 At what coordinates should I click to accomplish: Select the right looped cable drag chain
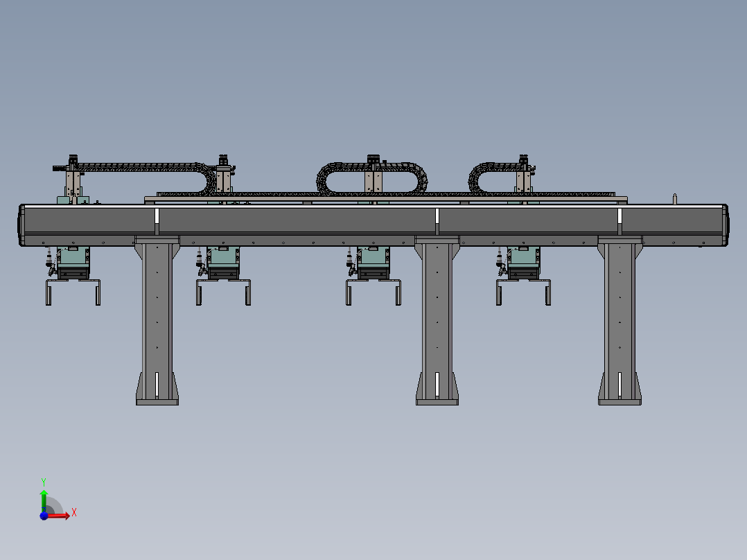pyautogui.click(x=495, y=178)
